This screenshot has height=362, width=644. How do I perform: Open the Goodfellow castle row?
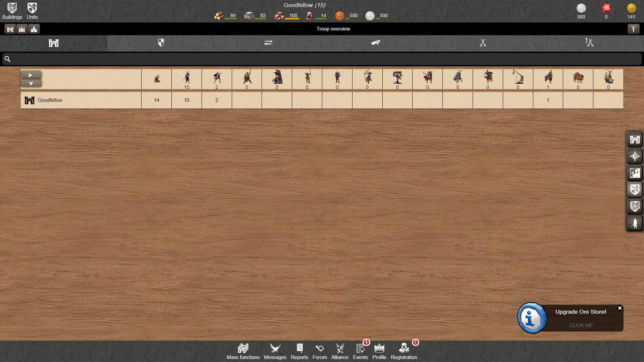pyautogui.click(x=50, y=100)
